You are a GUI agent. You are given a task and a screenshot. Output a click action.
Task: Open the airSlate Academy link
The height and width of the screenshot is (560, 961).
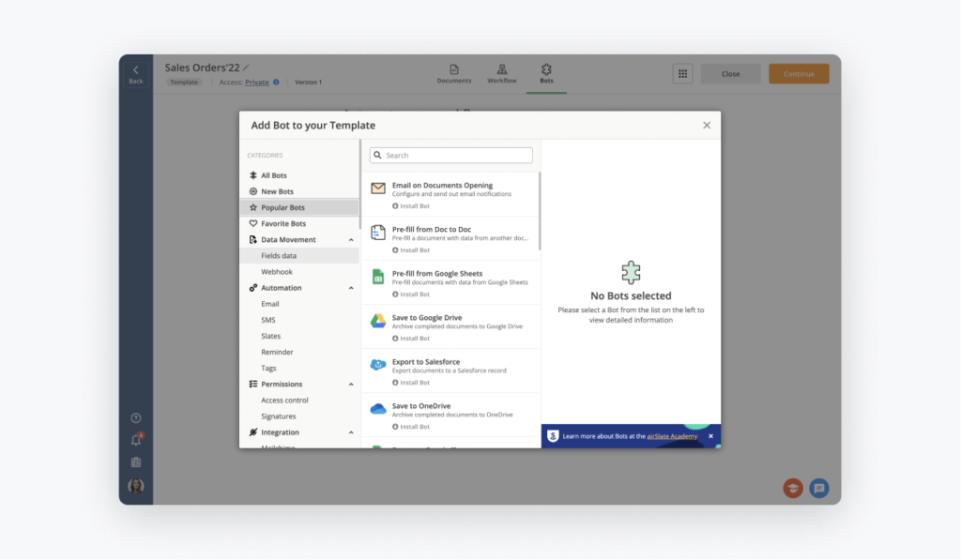click(673, 436)
